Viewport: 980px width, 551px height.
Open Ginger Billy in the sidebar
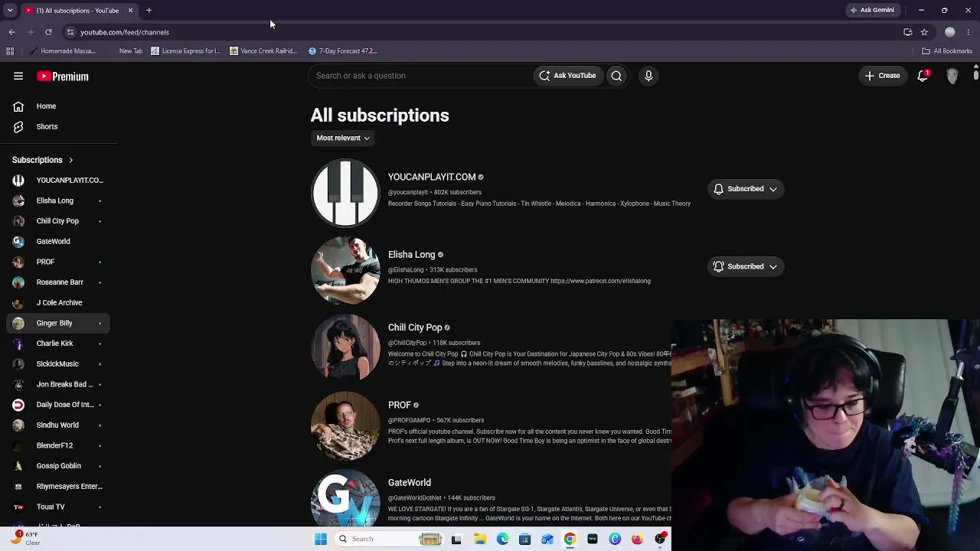coord(58,323)
